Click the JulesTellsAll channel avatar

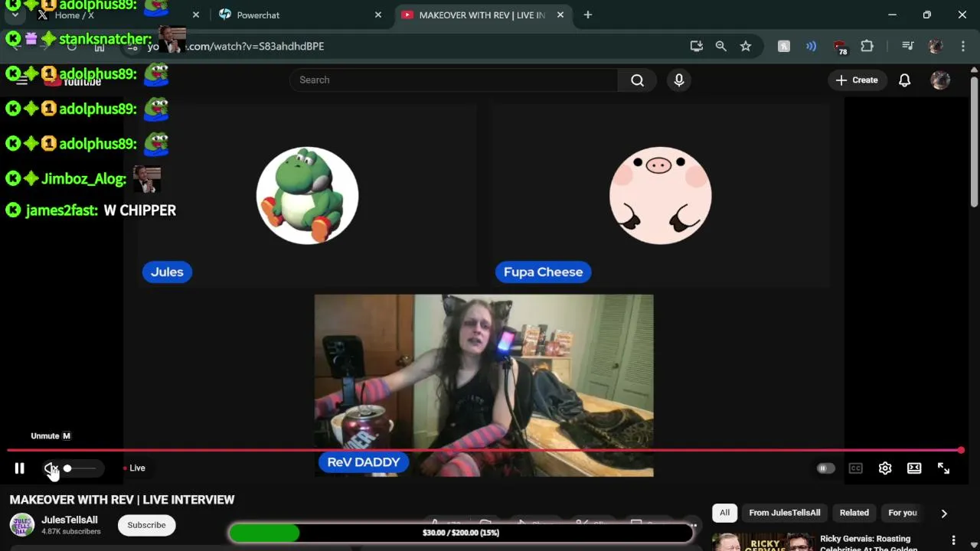(x=21, y=525)
